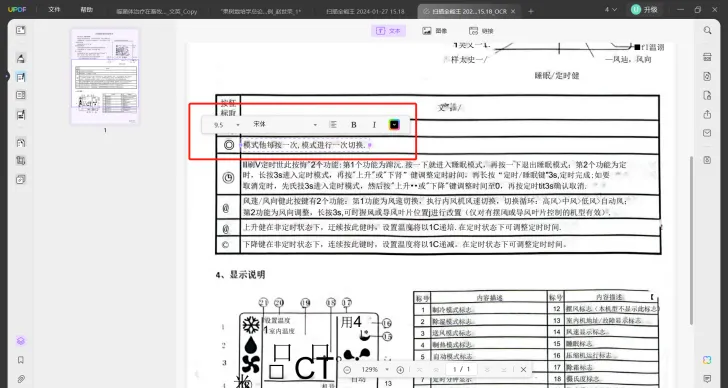Click the vertical scrollbar of document
728x388 pixels.
(x=691, y=239)
